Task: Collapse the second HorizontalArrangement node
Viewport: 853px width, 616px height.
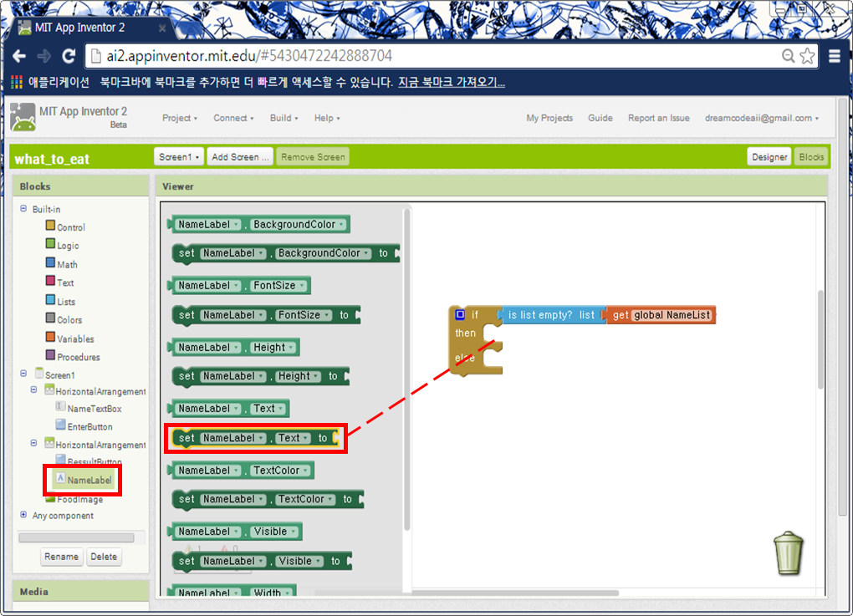Action: point(33,443)
